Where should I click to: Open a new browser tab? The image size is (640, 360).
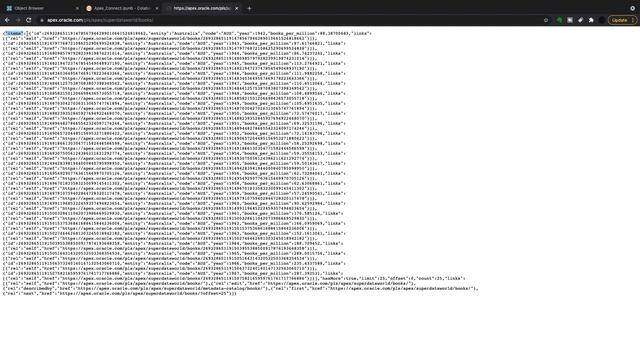[249, 8]
